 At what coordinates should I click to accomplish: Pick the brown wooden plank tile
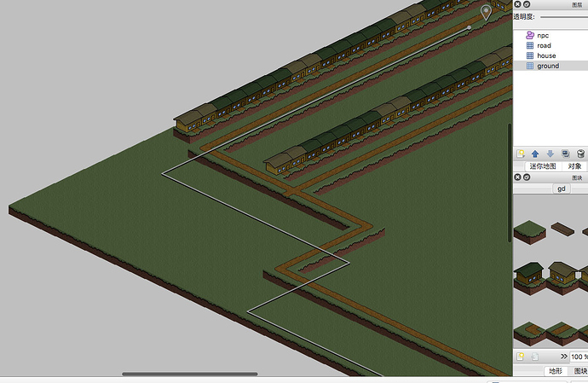point(562,229)
